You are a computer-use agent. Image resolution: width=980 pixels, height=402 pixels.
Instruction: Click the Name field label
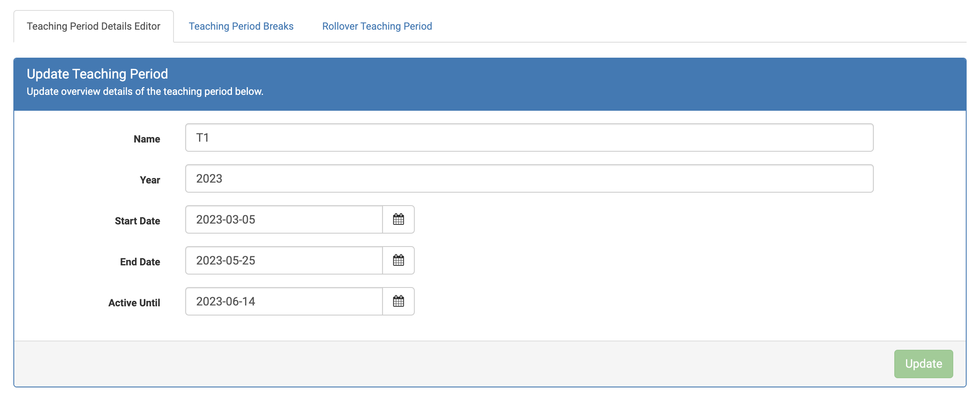pyautogui.click(x=147, y=139)
